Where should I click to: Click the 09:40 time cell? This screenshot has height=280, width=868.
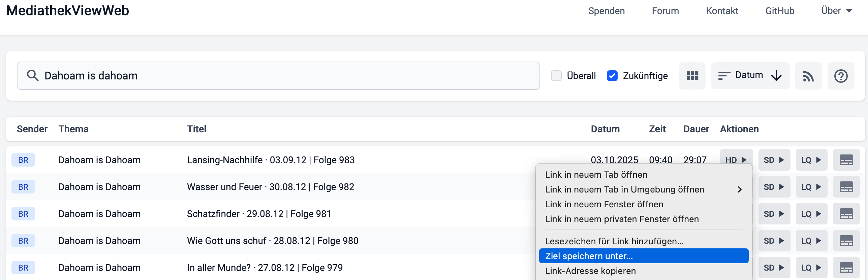pyautogui.click(x=660, y=160)
